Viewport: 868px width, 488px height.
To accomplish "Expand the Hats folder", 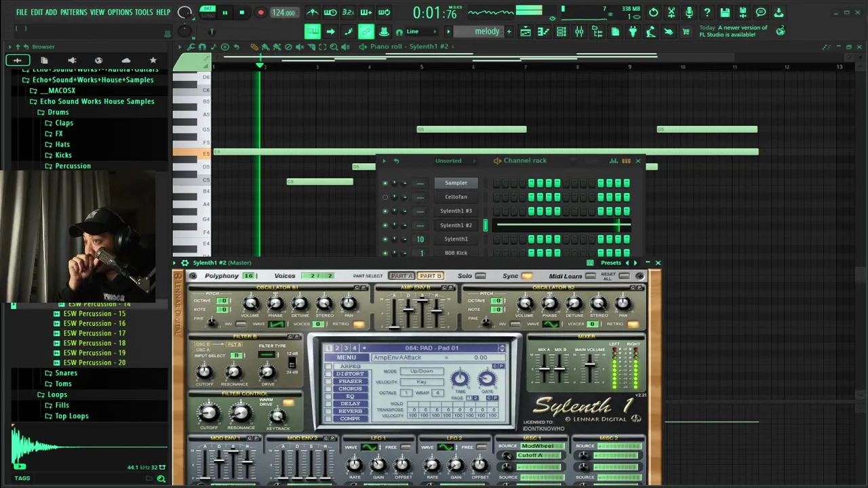I will [x=62, y=144].
